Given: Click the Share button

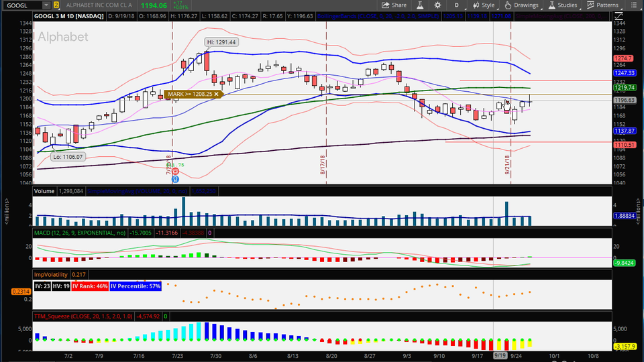Looking at the screenshot, I should [x=394, y=5].
